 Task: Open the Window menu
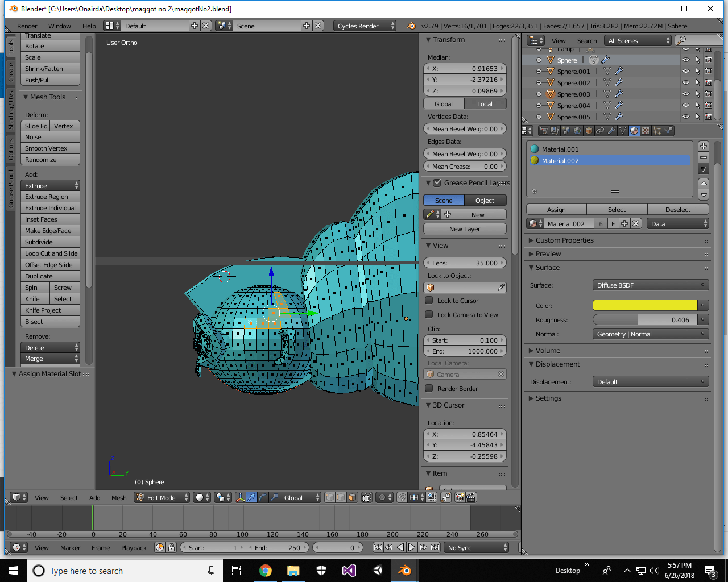pyautogui.click(x=60, y=26)
